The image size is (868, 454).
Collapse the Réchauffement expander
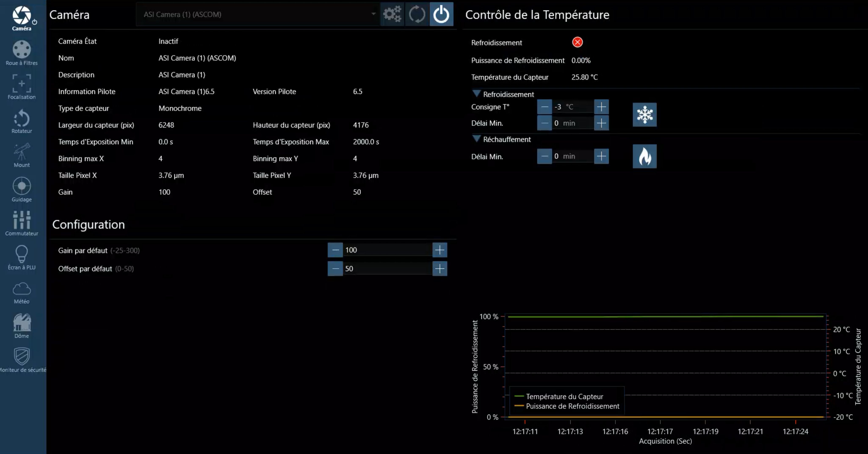pyautogui.click(x=477, y=139)
